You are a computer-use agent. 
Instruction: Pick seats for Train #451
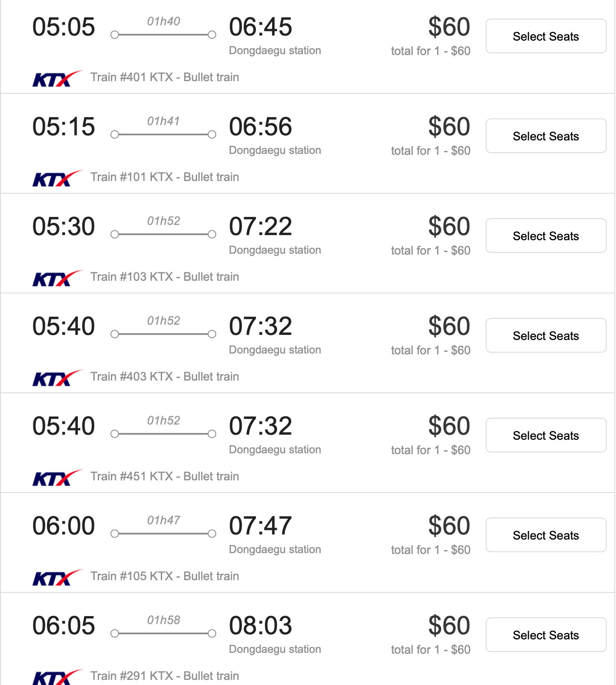(546, 436)
